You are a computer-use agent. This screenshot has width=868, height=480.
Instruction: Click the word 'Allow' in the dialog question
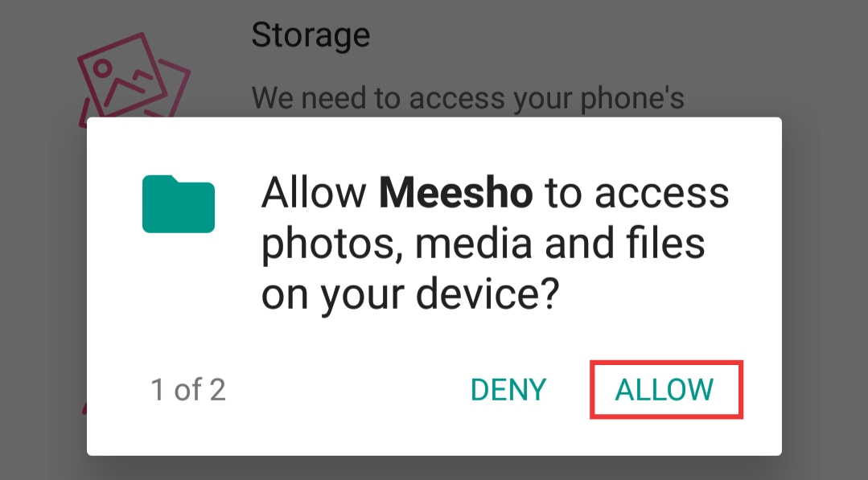[314, 194]
